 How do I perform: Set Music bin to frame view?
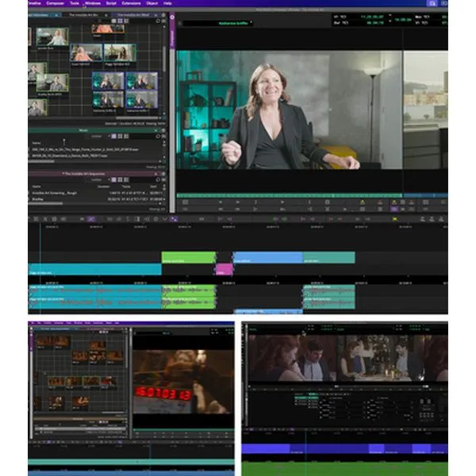tap(121, 136)
